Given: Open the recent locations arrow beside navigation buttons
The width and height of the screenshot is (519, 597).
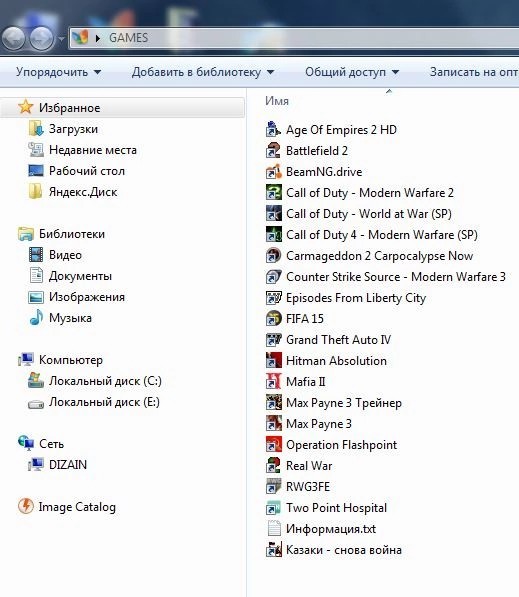Looking at the screenshot, I should coord(61,38).
